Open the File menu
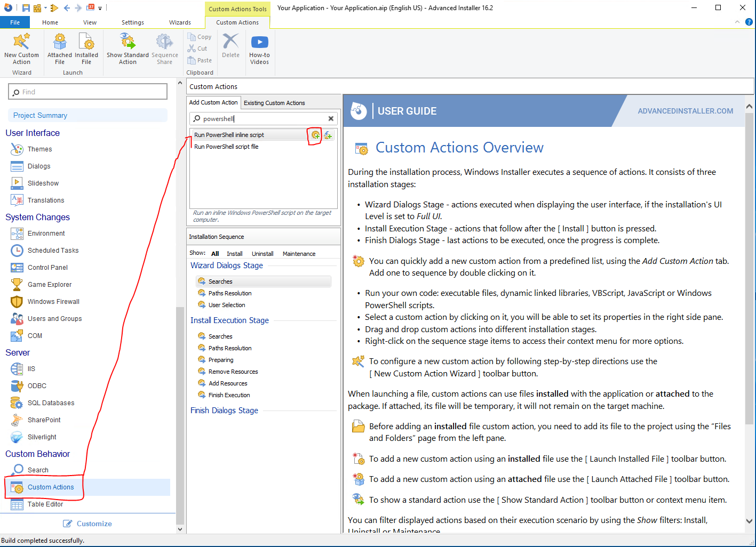 (15, 22)
